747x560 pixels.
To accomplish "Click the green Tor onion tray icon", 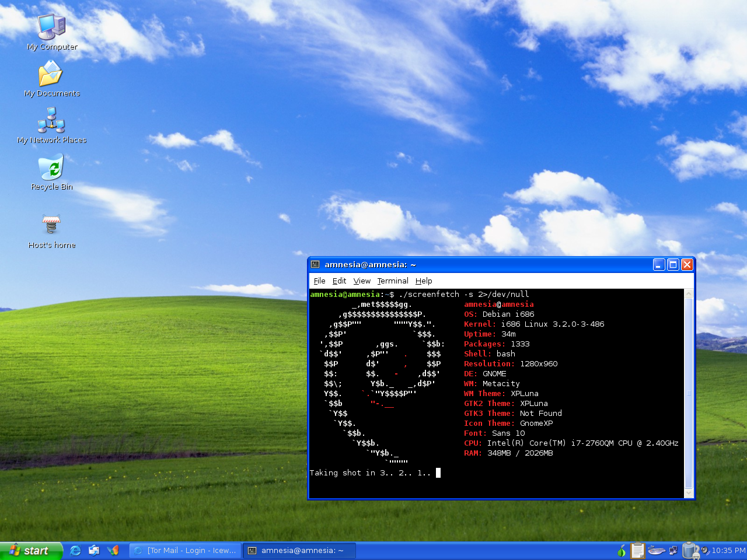I will coord(622,550).
